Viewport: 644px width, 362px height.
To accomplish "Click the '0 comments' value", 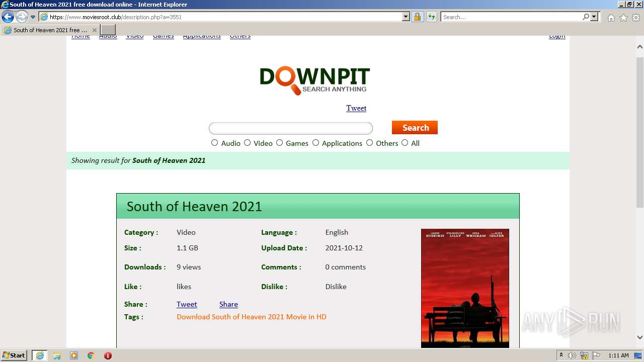I will [x=345, y=267].
